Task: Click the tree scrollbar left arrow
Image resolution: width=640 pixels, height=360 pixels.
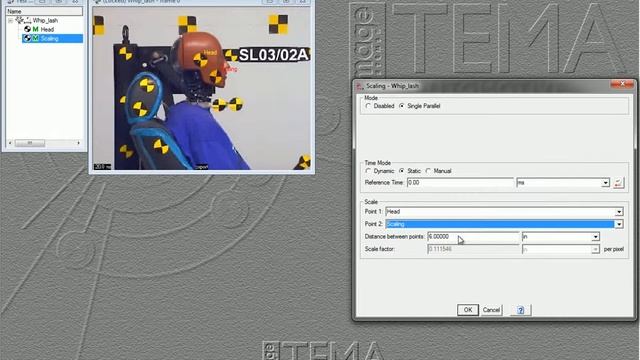Action: 10,143
